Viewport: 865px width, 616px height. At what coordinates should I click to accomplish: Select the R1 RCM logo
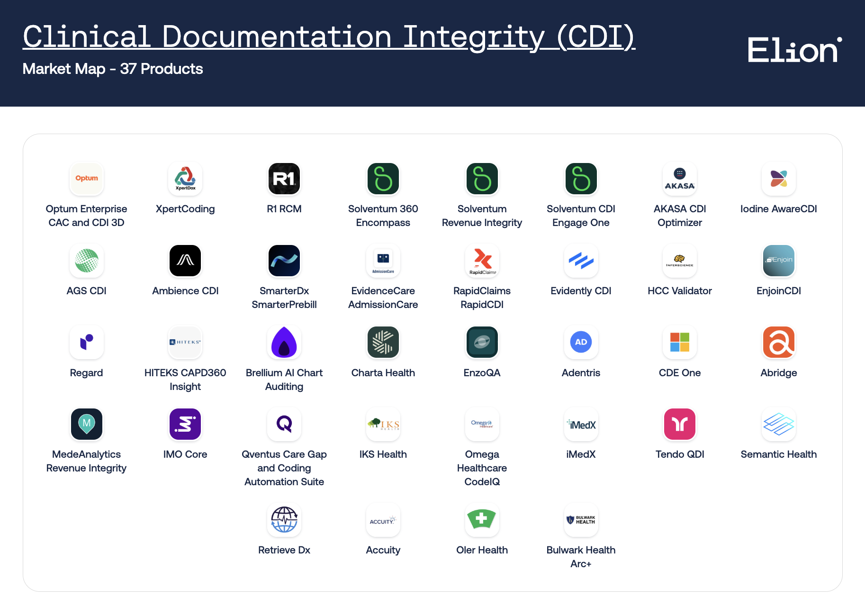(x=284, y=179)
